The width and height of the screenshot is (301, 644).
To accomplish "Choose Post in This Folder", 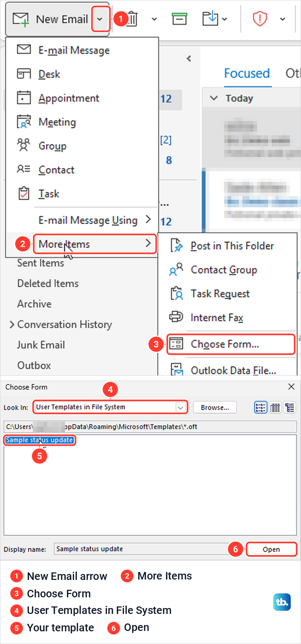I will pyautogui.click(x=228, y=246).
